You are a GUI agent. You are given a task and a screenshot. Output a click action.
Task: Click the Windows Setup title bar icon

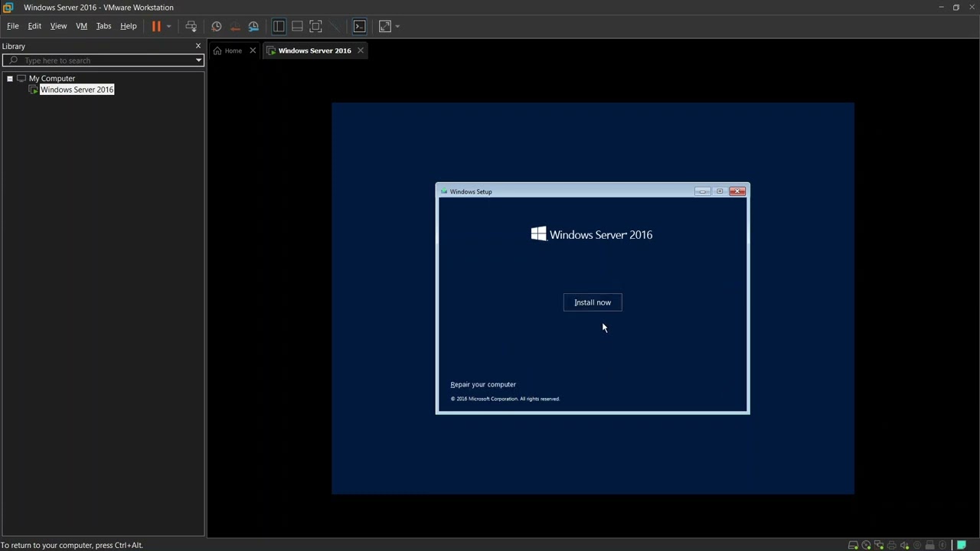tap(444, 191)
